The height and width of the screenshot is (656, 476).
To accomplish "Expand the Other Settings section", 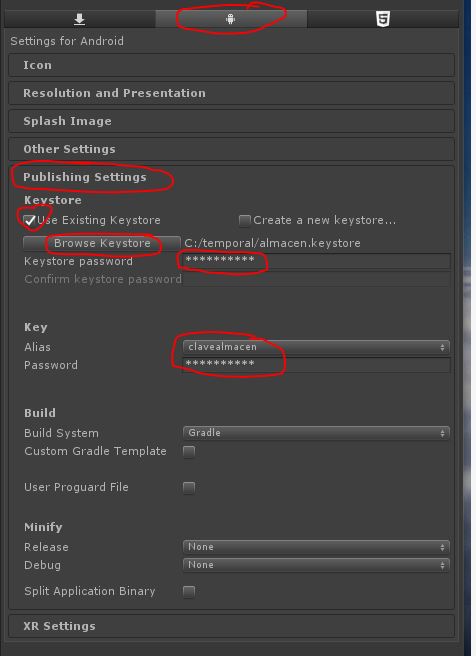I will click(231, 149).
